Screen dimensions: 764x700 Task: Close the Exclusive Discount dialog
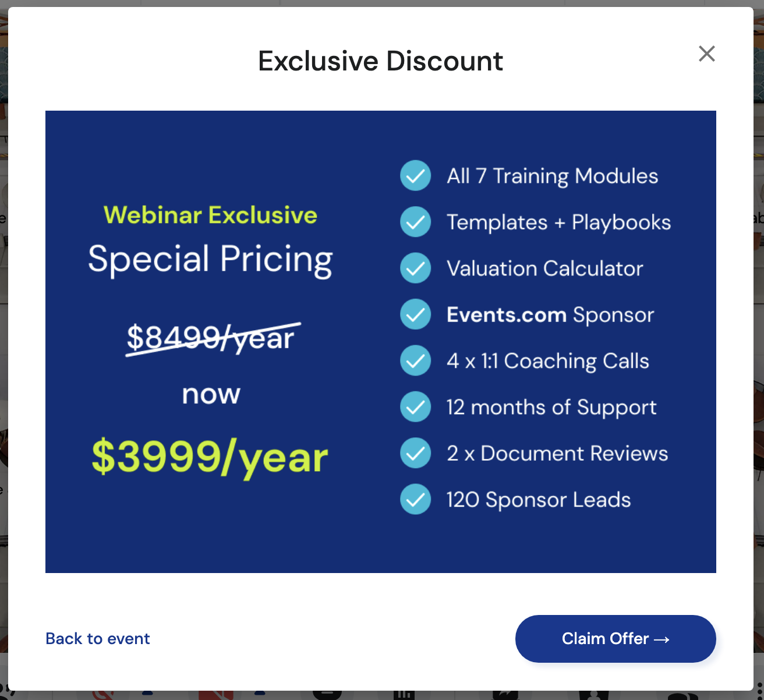tap(706, 54)
